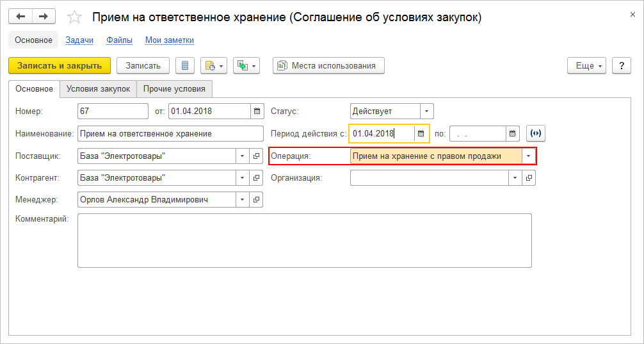Open calendar picker for the 'от' date
Image resolution: width=644 pixels, height=344 pixels.
click(257, 111)
